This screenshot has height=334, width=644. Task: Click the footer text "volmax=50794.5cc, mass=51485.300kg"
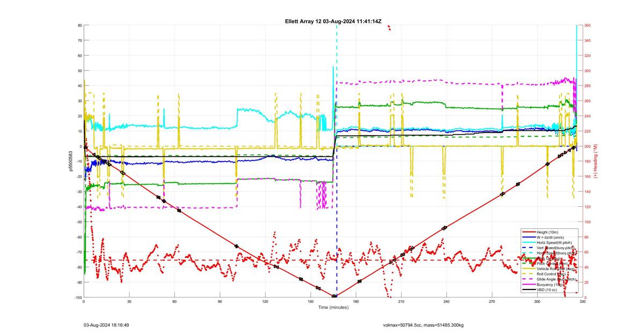click(x=423, y=325)
